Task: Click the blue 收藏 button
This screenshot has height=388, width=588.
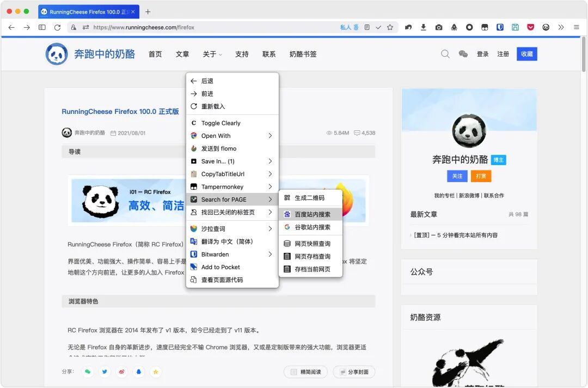Action: tap(527, 54)
